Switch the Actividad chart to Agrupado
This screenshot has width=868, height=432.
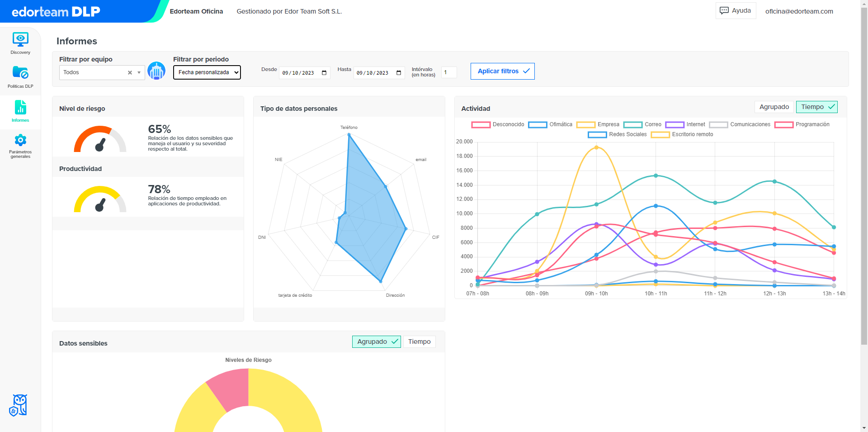tap(774, 107)
